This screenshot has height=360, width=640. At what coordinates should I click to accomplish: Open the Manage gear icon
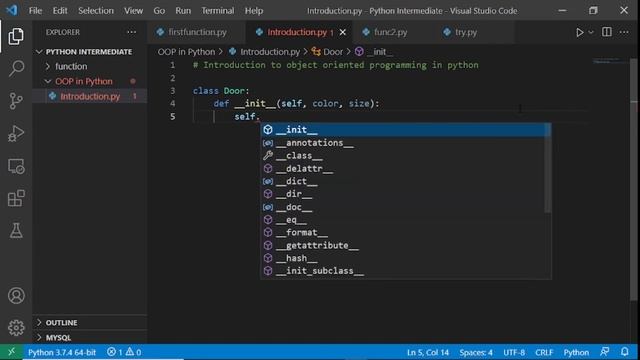point(16,327)
